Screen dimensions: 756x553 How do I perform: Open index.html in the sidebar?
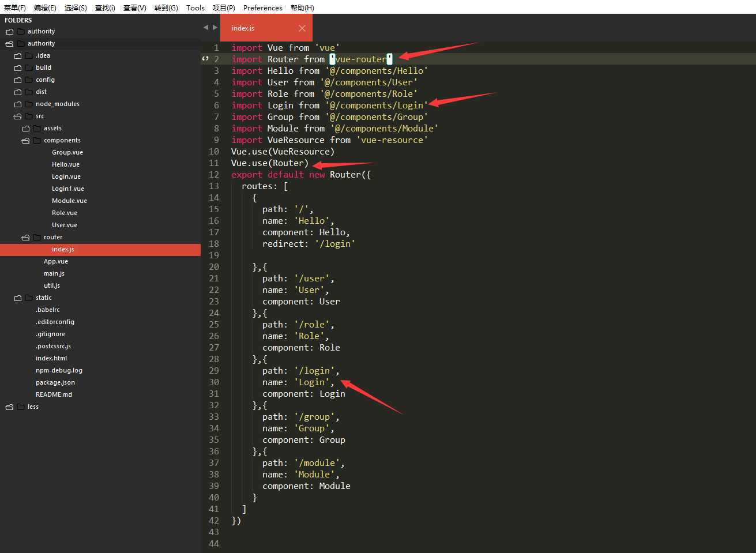[51, 359]
